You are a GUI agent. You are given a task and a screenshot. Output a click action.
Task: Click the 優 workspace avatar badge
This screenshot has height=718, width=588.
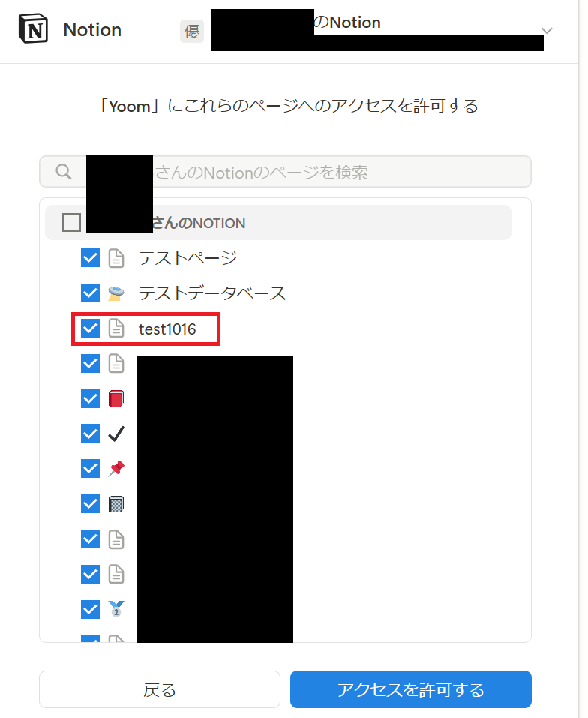click(192, 32)
